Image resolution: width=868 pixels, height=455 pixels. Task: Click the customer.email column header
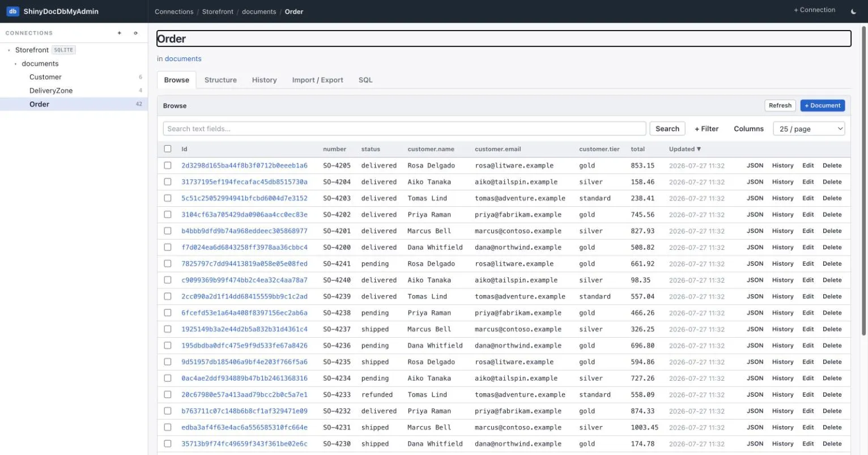pyautogui.click(x=497, y=149)
